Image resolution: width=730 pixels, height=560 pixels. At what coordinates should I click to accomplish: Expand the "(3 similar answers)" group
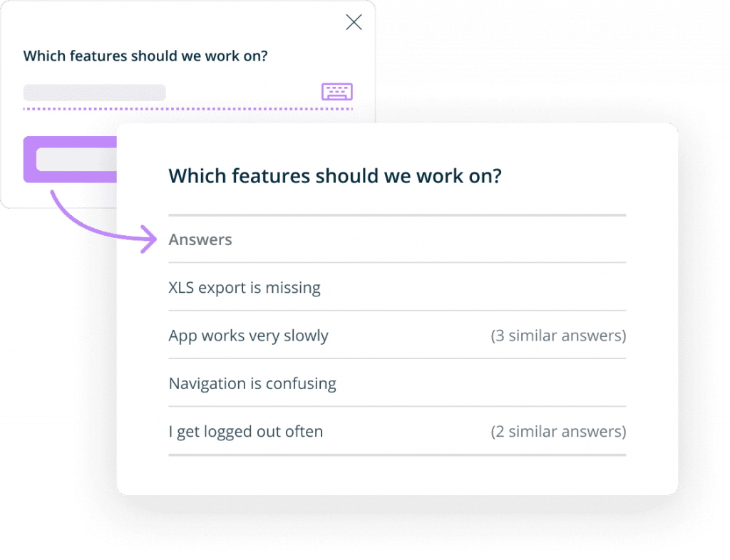click(x=558, y=336)
